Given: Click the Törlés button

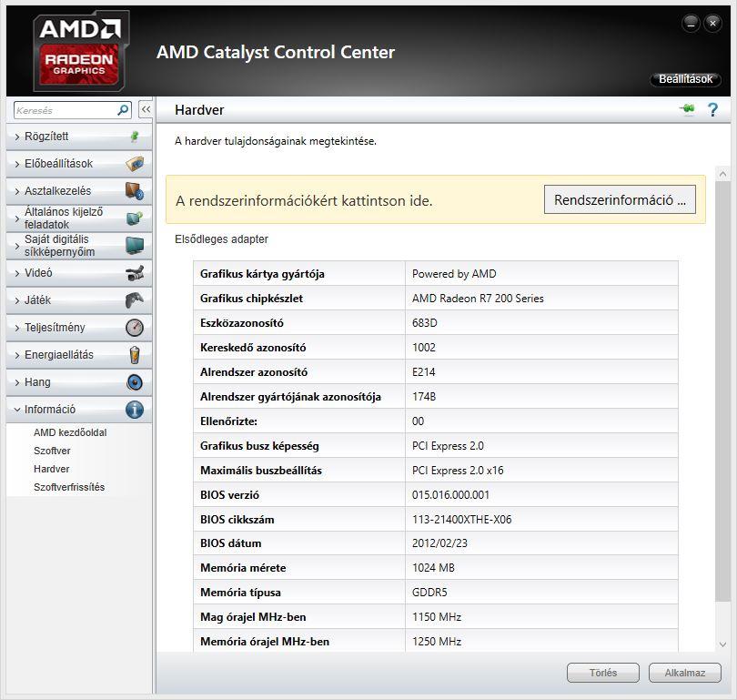Looking at the screenshot, I should (x=603, y=673).
